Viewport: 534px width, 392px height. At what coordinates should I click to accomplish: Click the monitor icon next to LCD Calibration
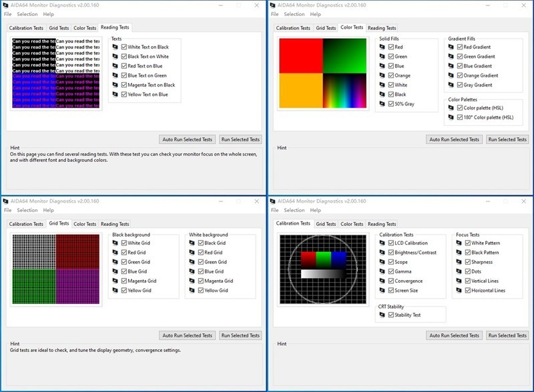[382, 243]
